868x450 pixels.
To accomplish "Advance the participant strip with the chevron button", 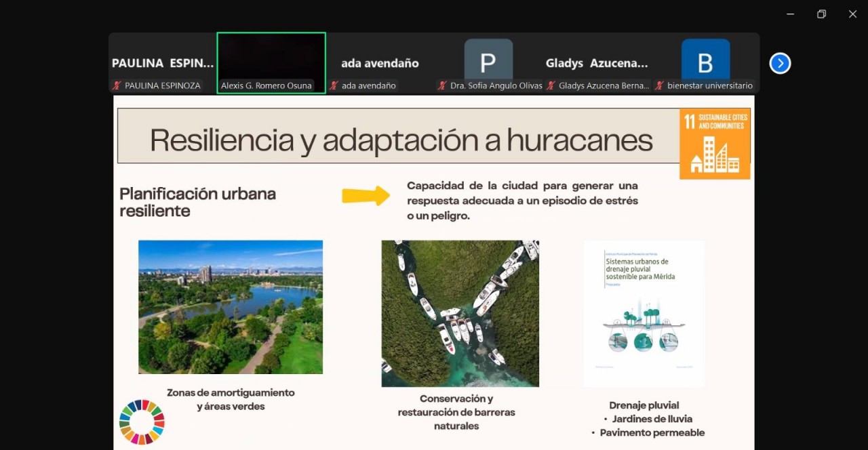I will 780,63.
